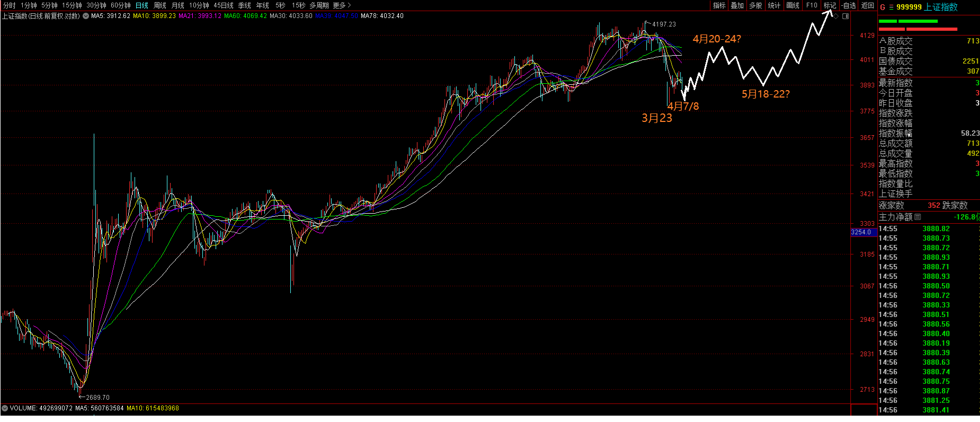980x422 pixels.
Task: Click the 指数振幅 row label
Action: (x=896, y=133)
